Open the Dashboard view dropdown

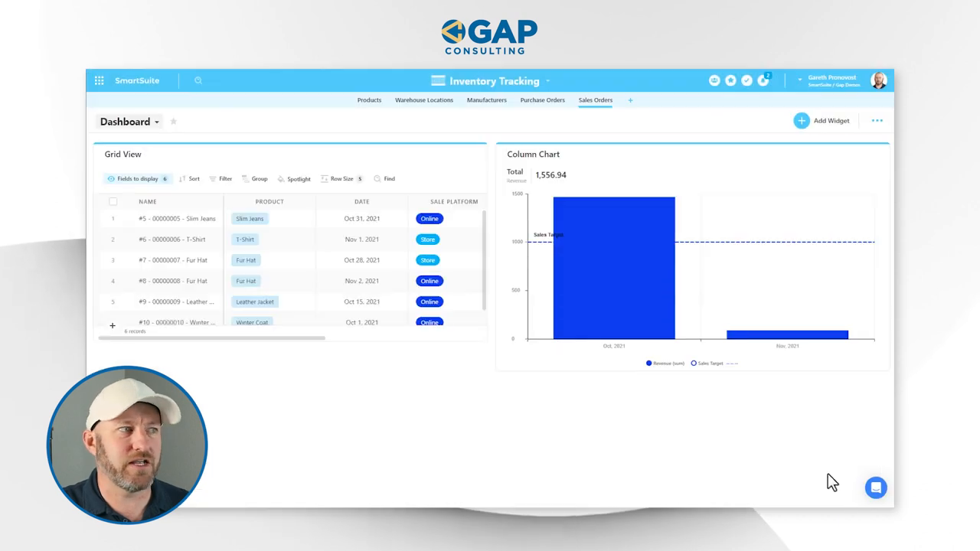pyautogui.click(x=129, y=122)
